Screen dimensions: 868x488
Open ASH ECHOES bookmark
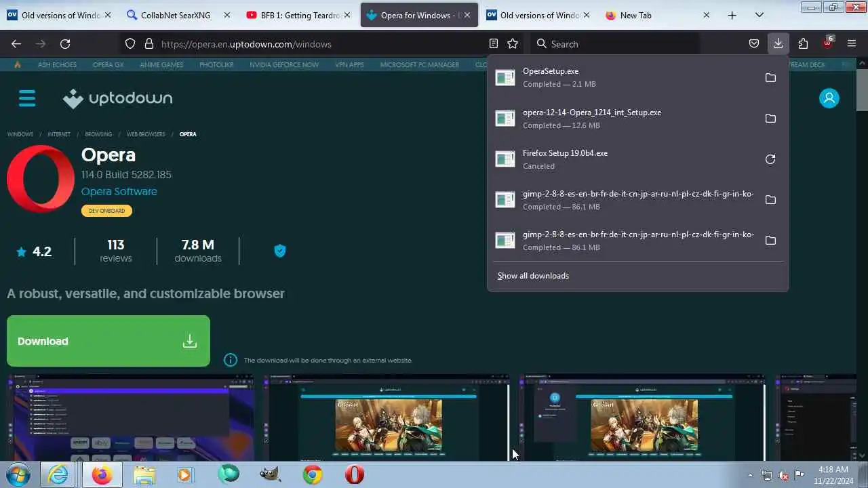click(56, 64)
